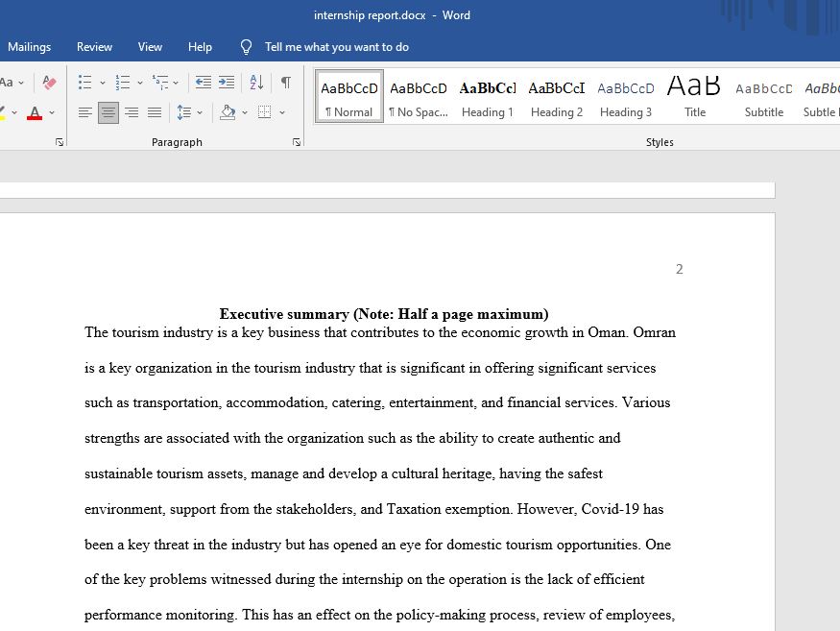This screenshot has width=840, height=631.
Task: Apply numbered list formatting
Action: click(122, 83)
